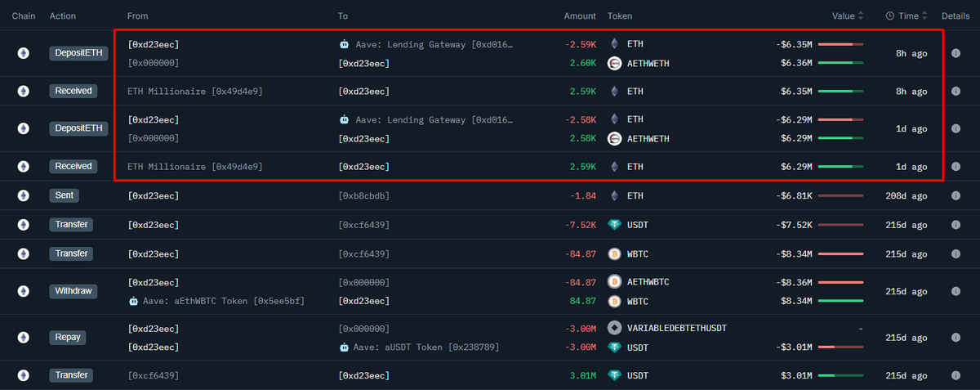Click the -7.52K USDT amount
Image resolution: width=980 pixels, height=390 pixels.
tap(581, 224)
